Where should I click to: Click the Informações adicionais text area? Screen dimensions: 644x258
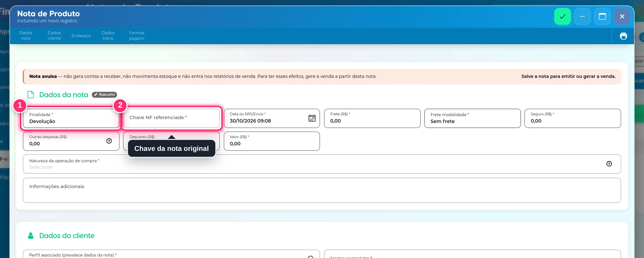(x=322, y=190)
